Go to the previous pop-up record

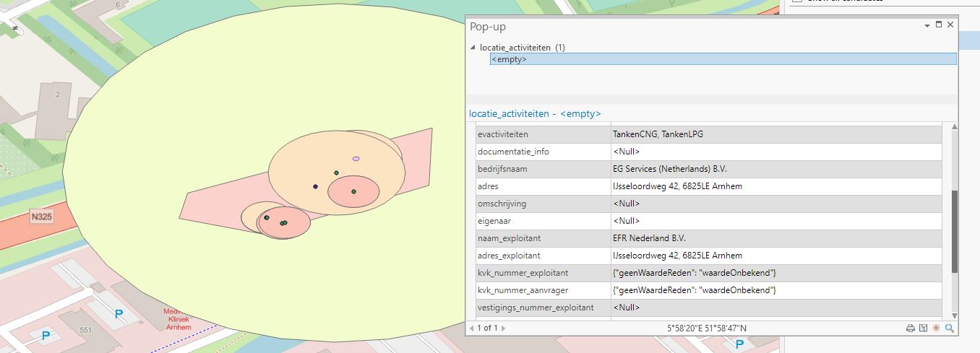pos(472,328)
